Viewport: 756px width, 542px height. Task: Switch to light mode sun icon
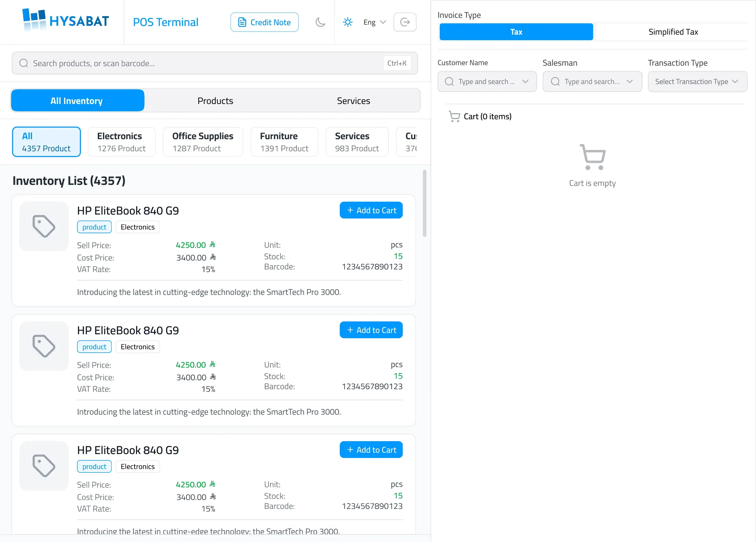(348, 22)
